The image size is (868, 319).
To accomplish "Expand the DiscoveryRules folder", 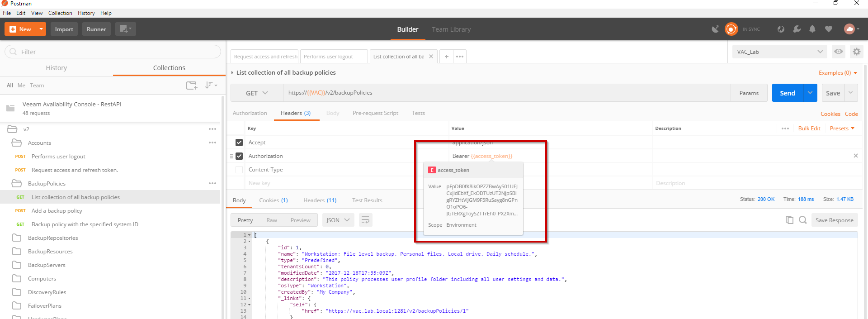I will click(17, 292).
